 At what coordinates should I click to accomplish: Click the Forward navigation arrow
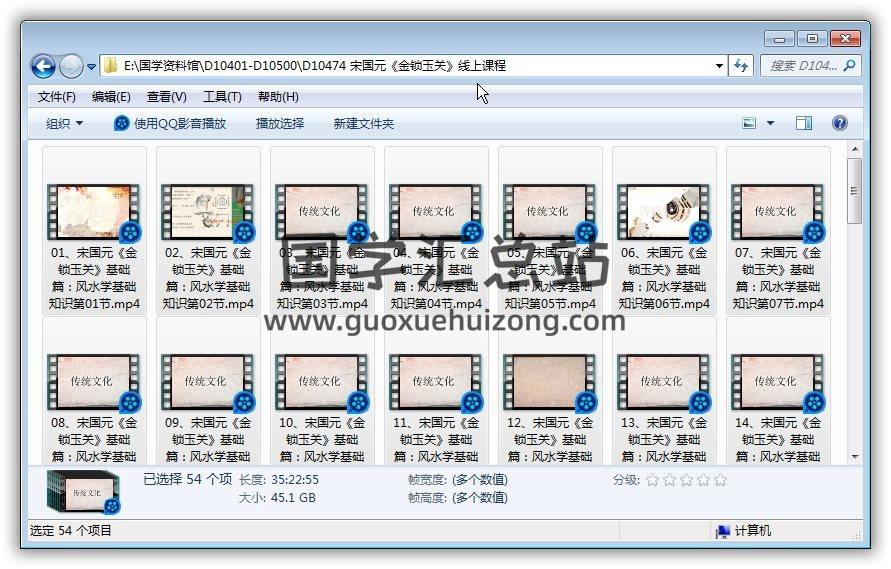click(71, 67)
